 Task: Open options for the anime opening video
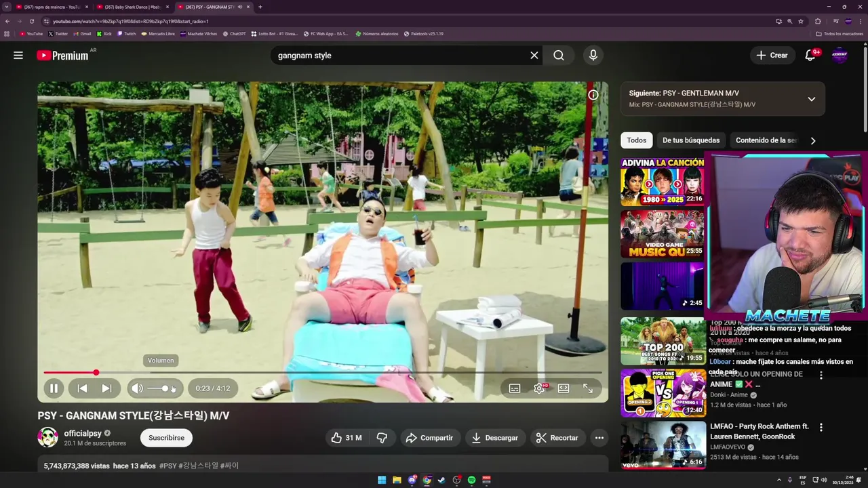coord(821,375)
